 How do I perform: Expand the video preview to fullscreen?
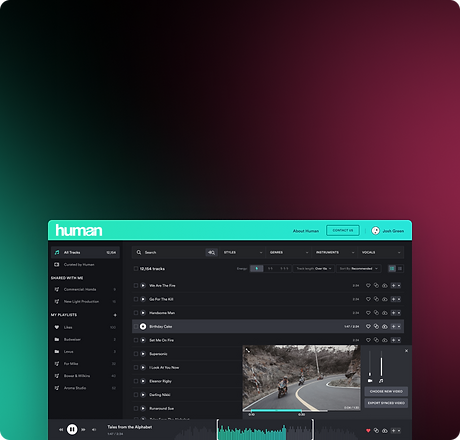[x=248, y=350]
